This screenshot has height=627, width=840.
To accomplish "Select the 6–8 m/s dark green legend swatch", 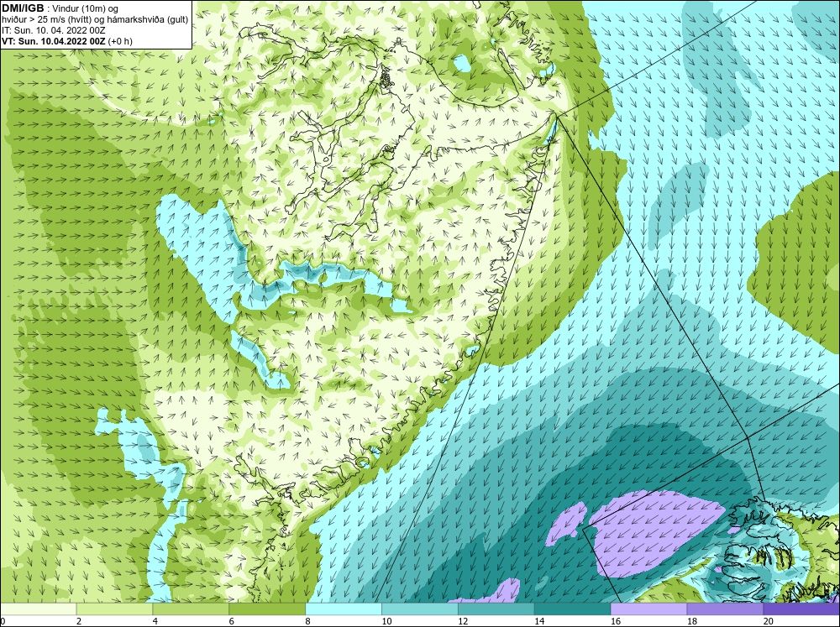I will click(267, 609).
